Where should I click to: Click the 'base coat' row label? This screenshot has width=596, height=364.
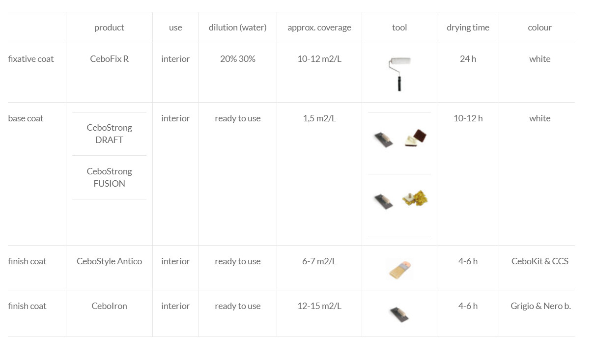(26, 118)
